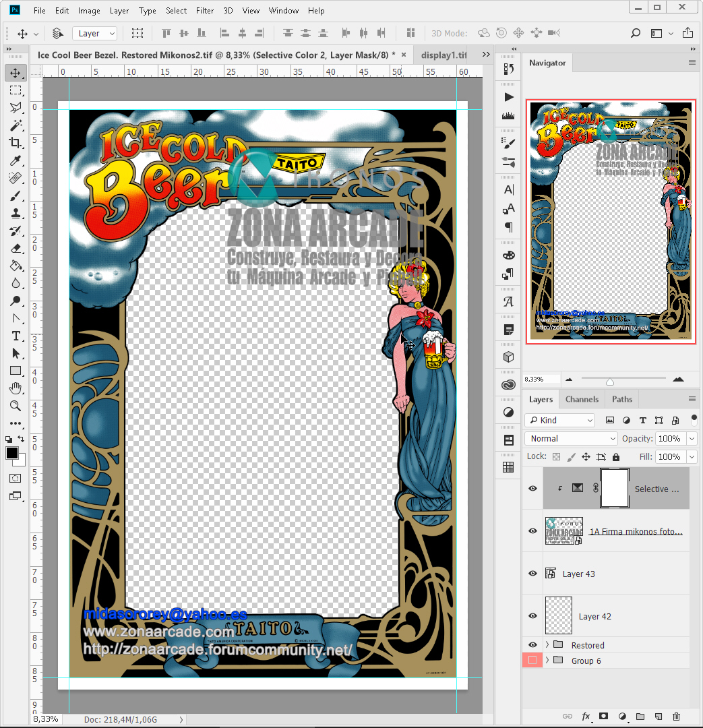The height and width of the screenshot is (728, 703).
Task: Hide the Restored group
Action: pyautogui.click(x=532, y=645)
